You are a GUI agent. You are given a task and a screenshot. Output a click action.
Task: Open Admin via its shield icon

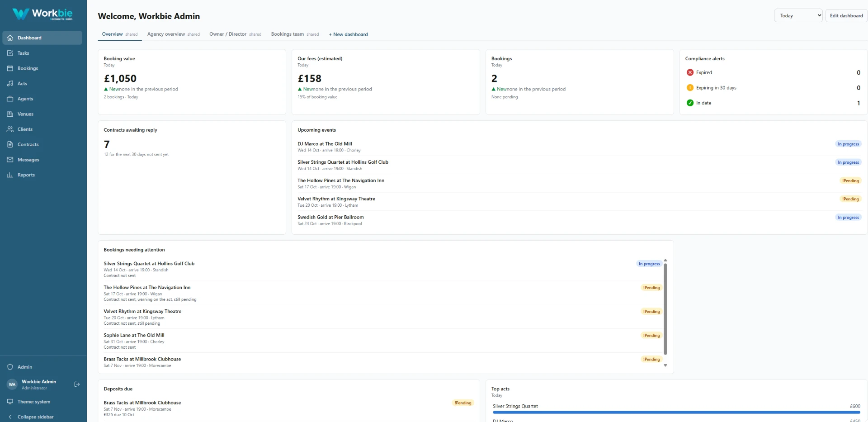coord(10,367)
